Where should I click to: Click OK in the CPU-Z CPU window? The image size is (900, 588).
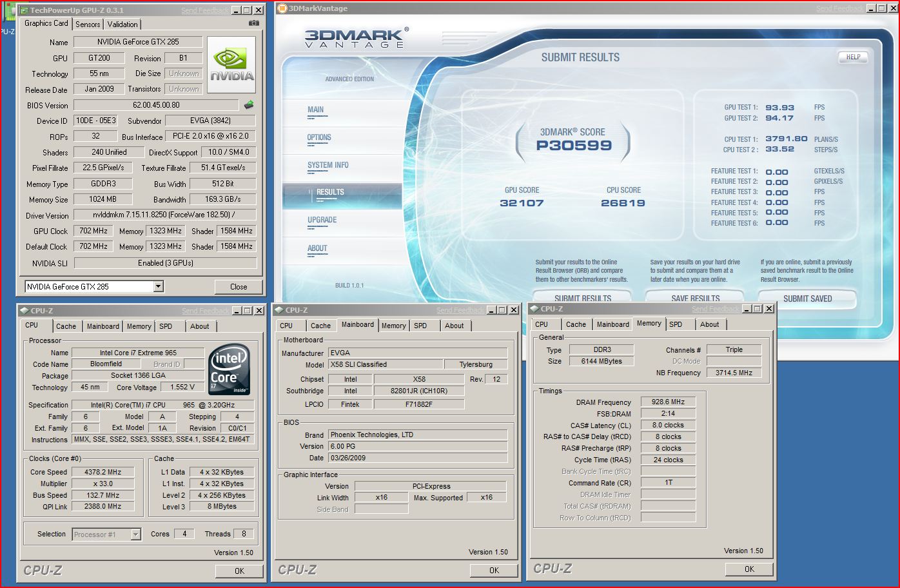239,571
